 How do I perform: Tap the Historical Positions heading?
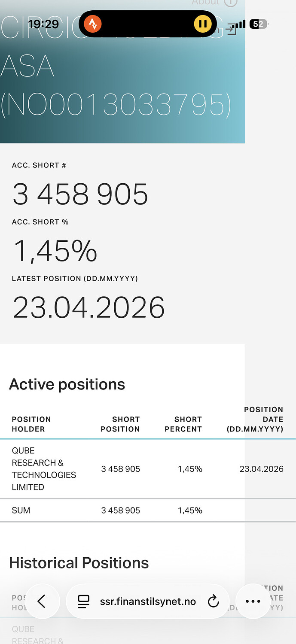(79, 563)
